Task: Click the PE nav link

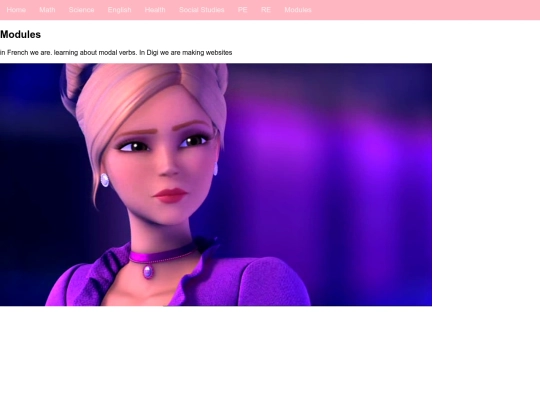Action: pyautogui.click(x=242, y=10)
